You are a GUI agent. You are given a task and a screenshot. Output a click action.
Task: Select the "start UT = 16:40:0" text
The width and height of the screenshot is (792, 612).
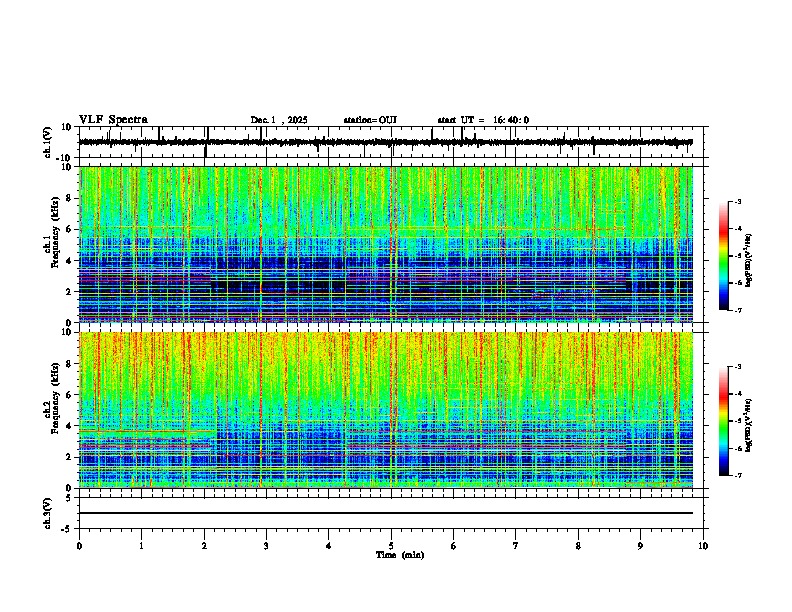(x=483, y=120)
